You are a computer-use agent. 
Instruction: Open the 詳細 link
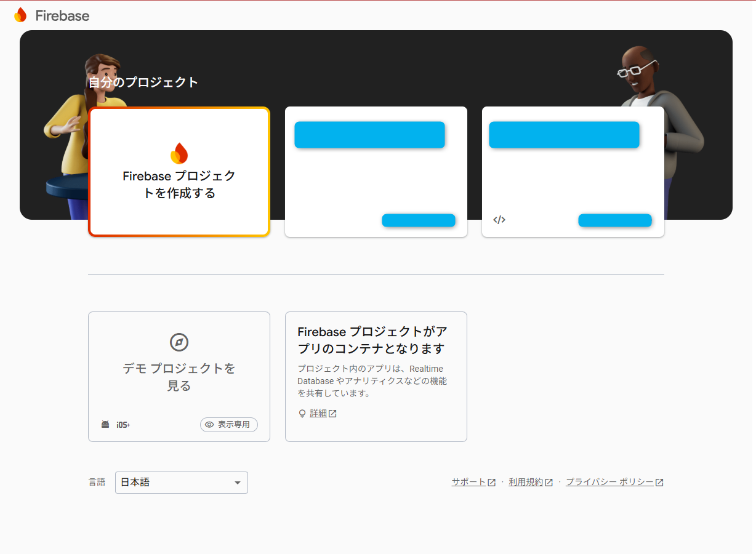(x=318, y=414)
